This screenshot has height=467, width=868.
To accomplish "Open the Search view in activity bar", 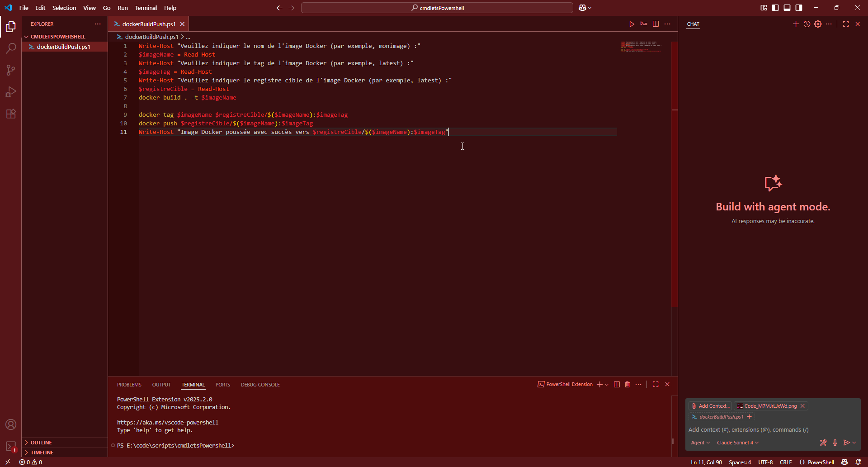I will click(11, 48).
